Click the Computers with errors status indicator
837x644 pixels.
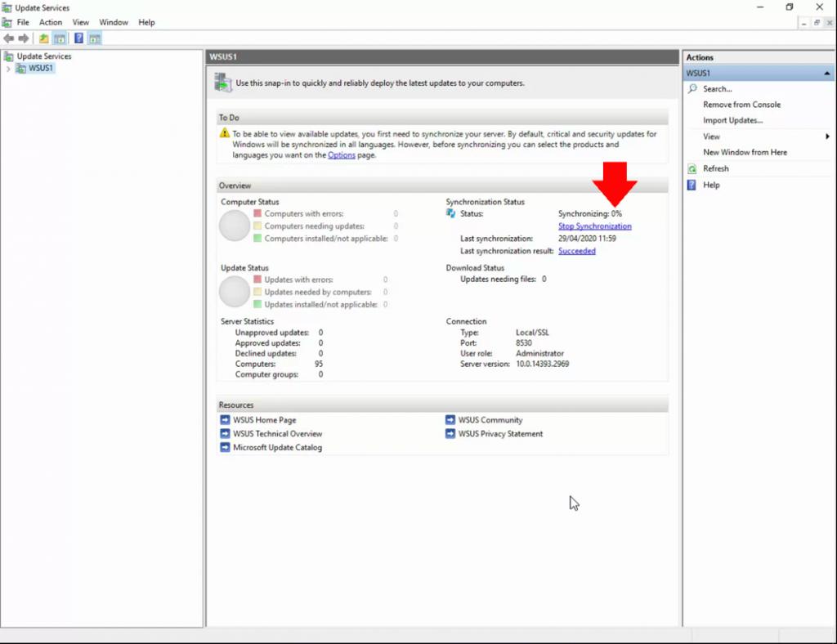click(257, 212)
